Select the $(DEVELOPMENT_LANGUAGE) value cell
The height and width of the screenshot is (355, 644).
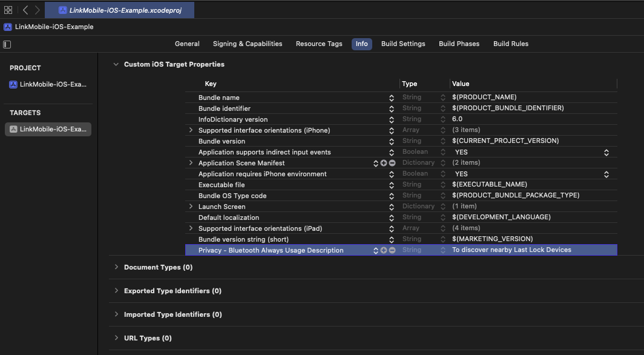(501, 217)
